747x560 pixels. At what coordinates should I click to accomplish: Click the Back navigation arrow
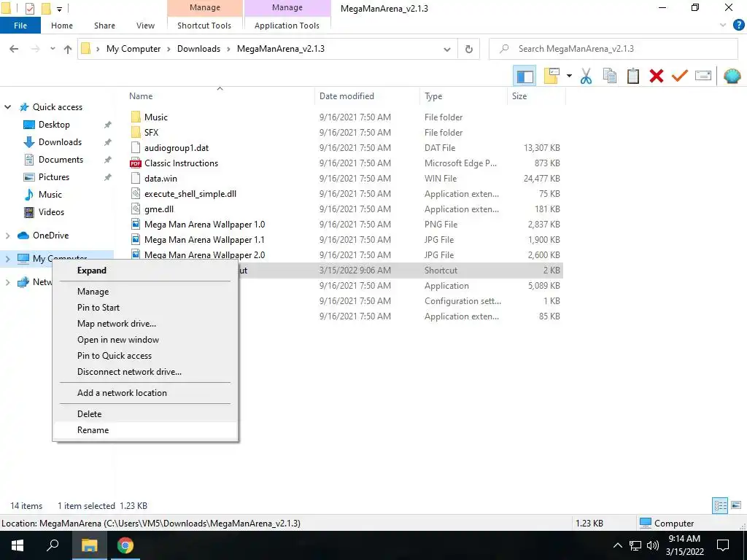point(14,49)
